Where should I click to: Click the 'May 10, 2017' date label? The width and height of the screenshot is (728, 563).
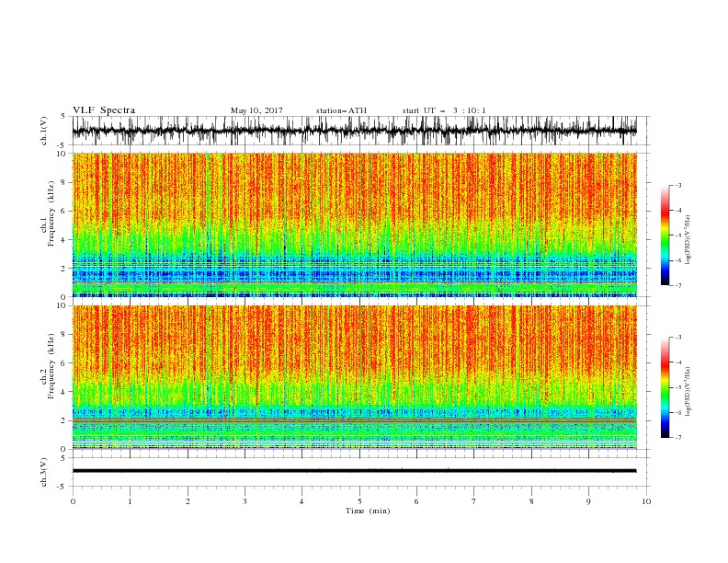pos(256,110)
